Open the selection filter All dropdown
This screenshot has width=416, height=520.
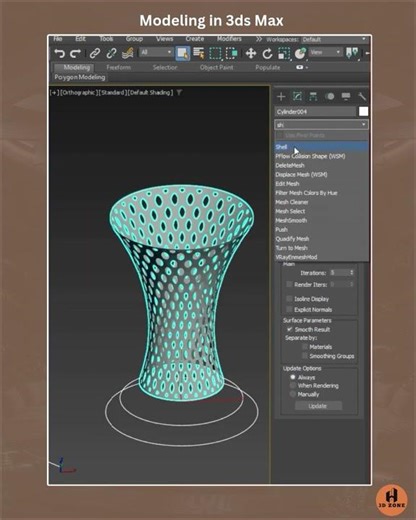[156, 52]
